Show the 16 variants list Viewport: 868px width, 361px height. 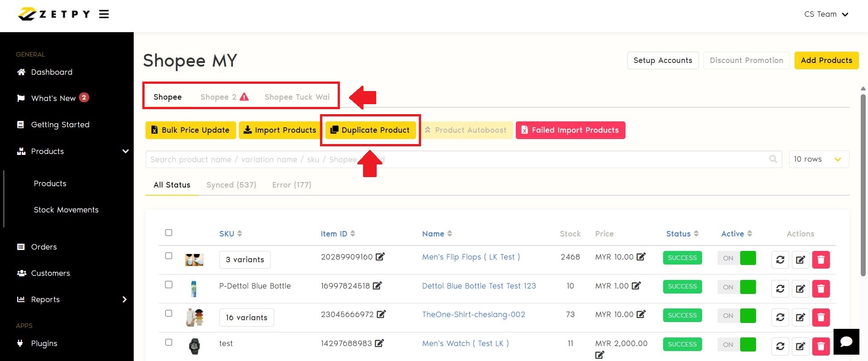pos(247,318)
